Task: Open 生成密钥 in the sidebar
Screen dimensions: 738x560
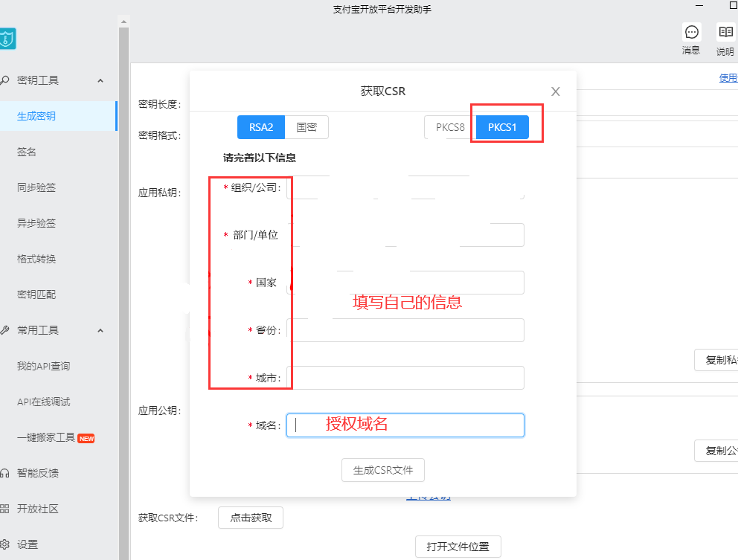Action: (x=58, y=116)
